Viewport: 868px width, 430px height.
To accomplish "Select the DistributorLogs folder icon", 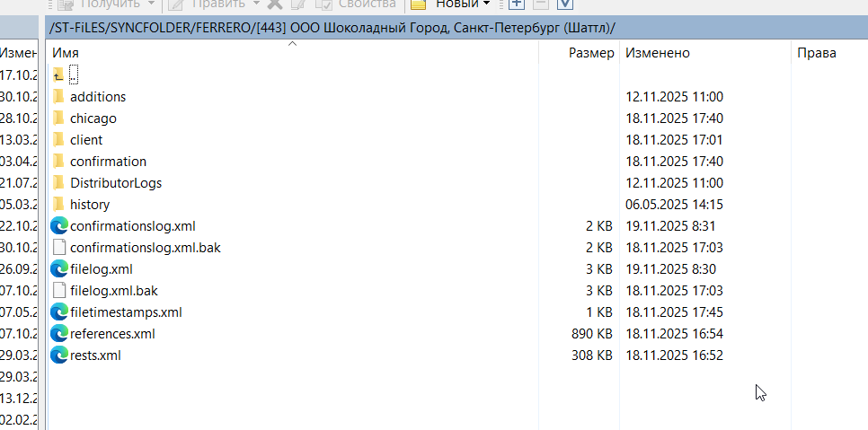I will pyautogui.click(x=58, y=182).
